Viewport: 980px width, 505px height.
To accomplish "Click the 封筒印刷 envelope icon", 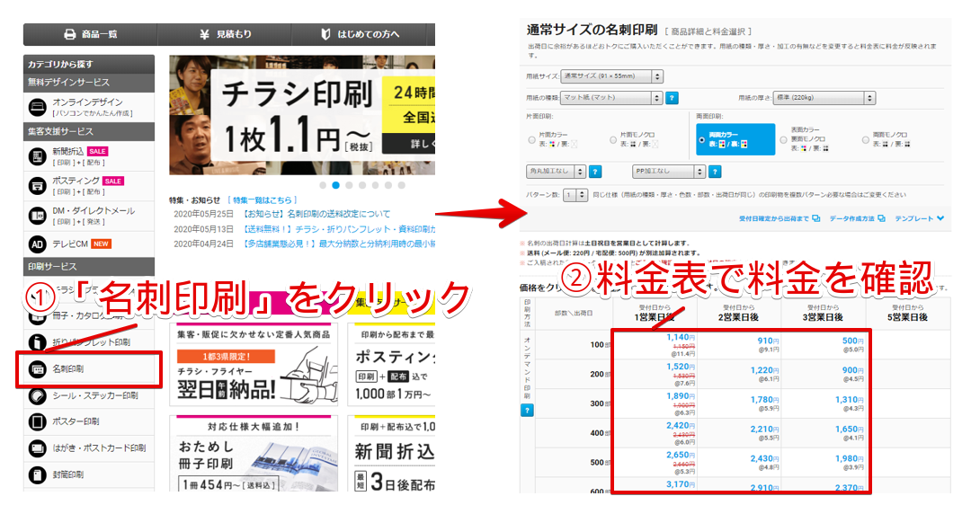I will point(38,474).
